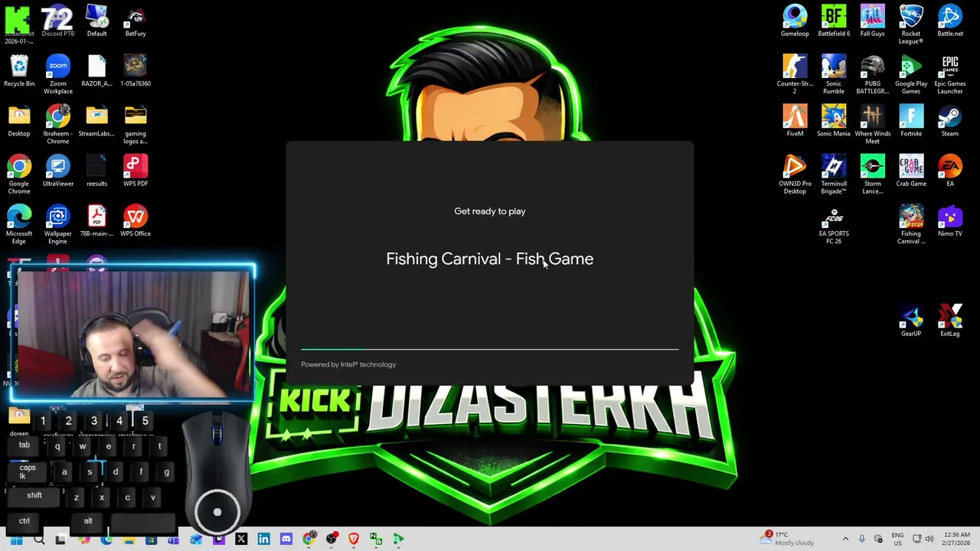Image resolution: width=980 pixels, height=551 pixels.
Task: Select the 1-05a76360 desktop icon
Action: click(x=136, y=70)
